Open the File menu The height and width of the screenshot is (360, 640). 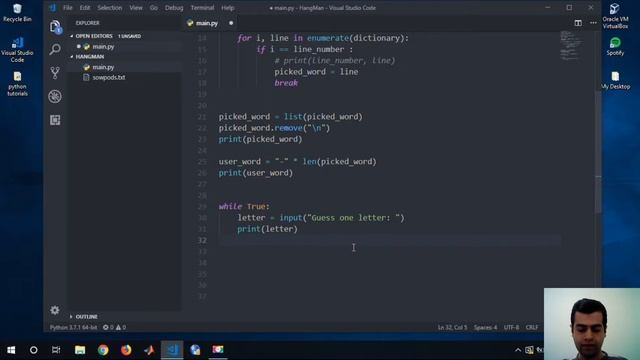(x=68, y=8)
